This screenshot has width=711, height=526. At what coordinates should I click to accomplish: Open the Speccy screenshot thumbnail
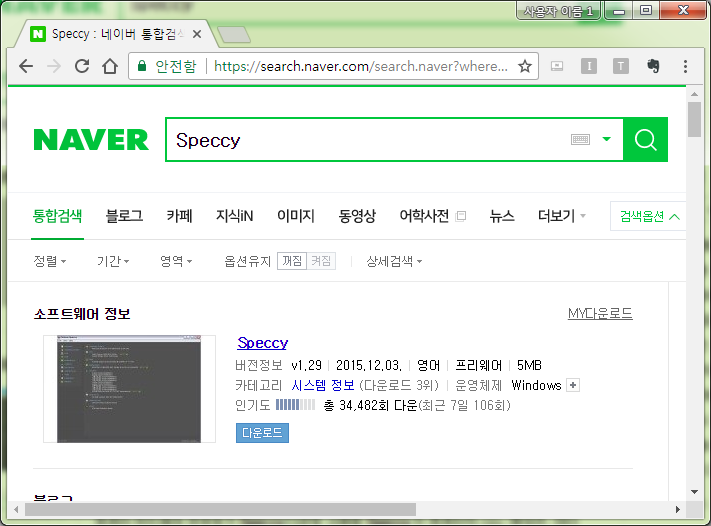pyautogui.click(x=129, y=389)
